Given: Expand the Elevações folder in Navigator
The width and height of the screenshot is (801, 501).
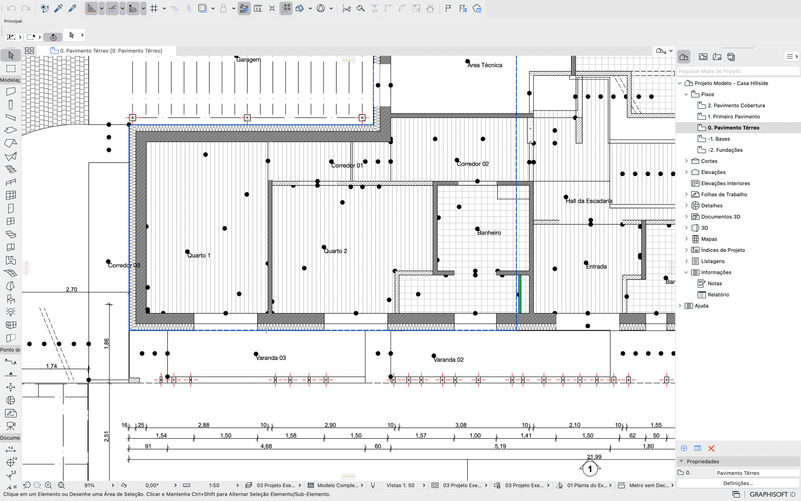Looking at the screenshot, I should (x=687, y=172).
